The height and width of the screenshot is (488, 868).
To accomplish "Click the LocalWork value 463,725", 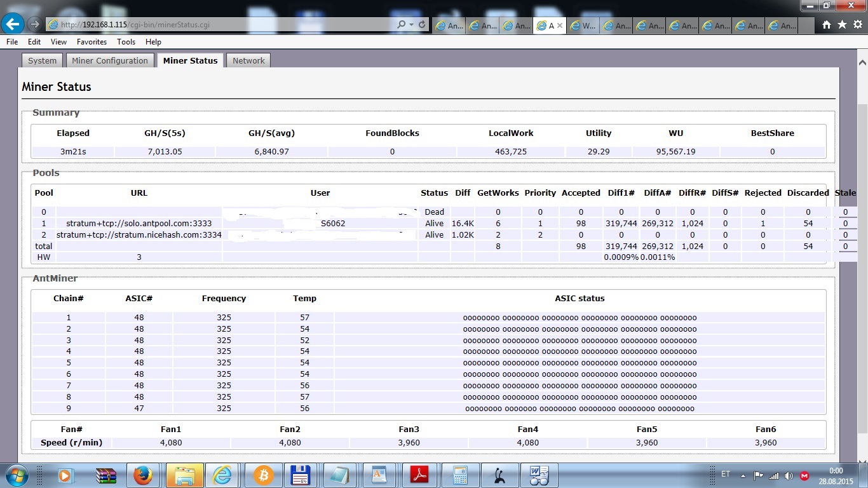I will [x=511, y=152].
